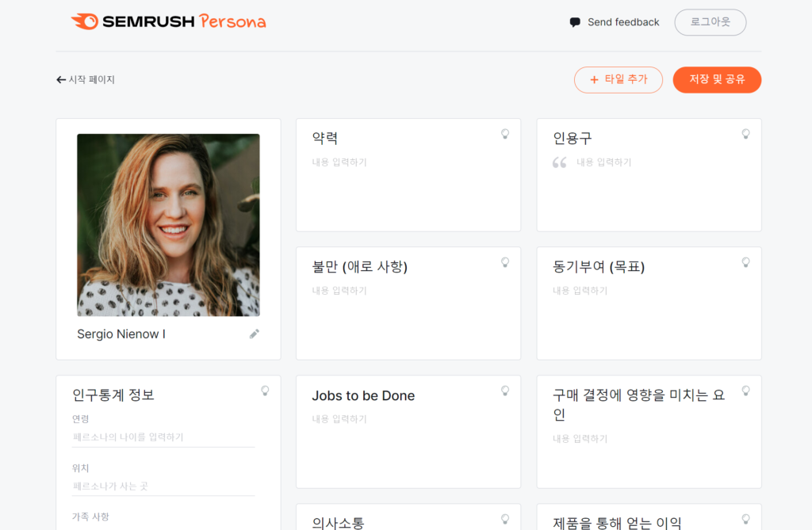Open the hint lightbulb on 불만 (애로 사항) tile
Image resolution: width=812 pixels, height=530 pixels.
[505, 262]
